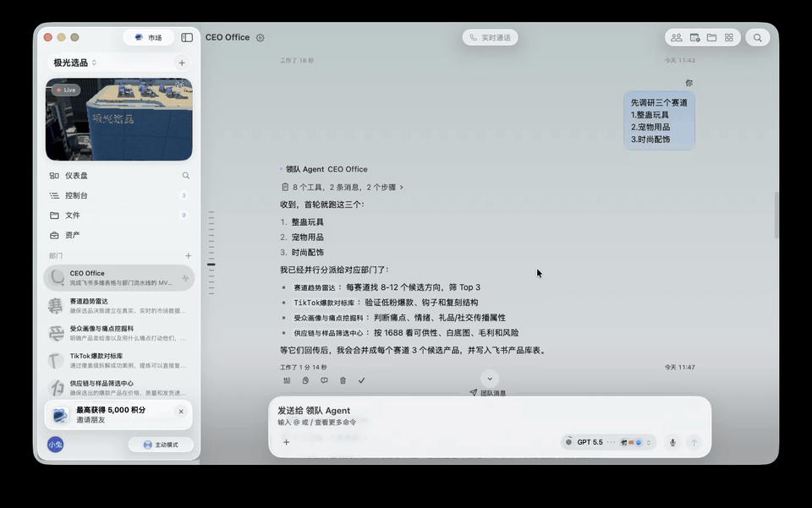
Task: Delete the message with trash icon
Action: point(343,380)
